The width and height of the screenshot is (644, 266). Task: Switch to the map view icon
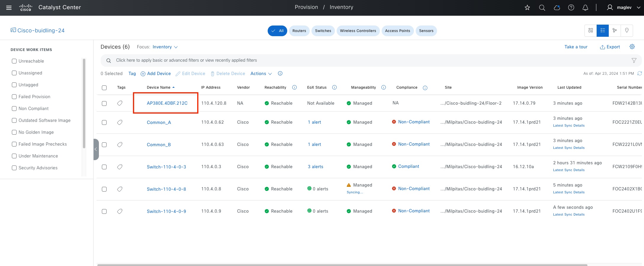(627, 31)
